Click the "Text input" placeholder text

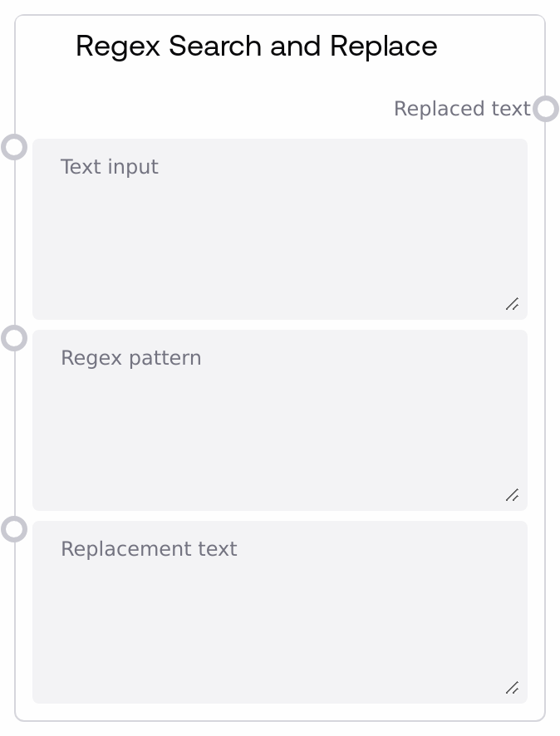[110, 167]
